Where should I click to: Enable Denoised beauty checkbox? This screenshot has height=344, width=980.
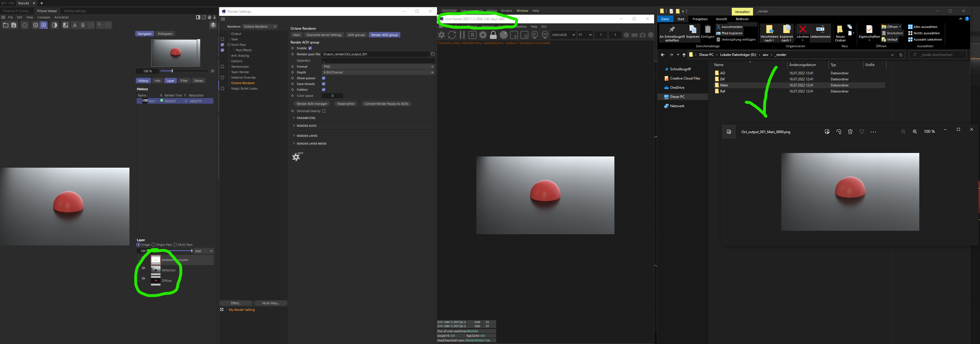point(323,111)
